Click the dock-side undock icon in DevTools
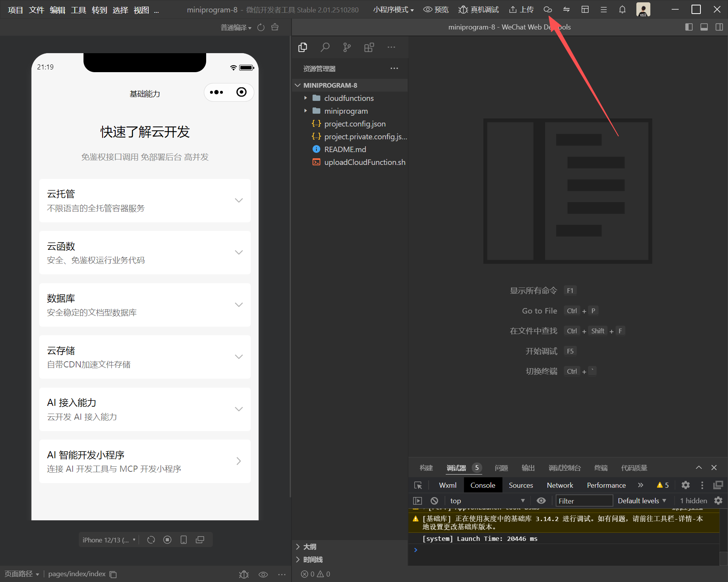The image size is (728, 582). [718, 485]
